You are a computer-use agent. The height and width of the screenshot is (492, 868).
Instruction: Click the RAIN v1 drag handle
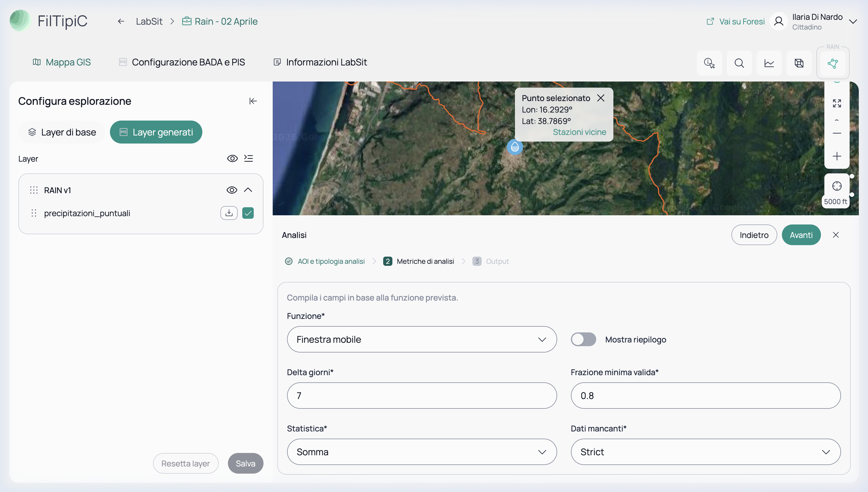coord(34,190)
